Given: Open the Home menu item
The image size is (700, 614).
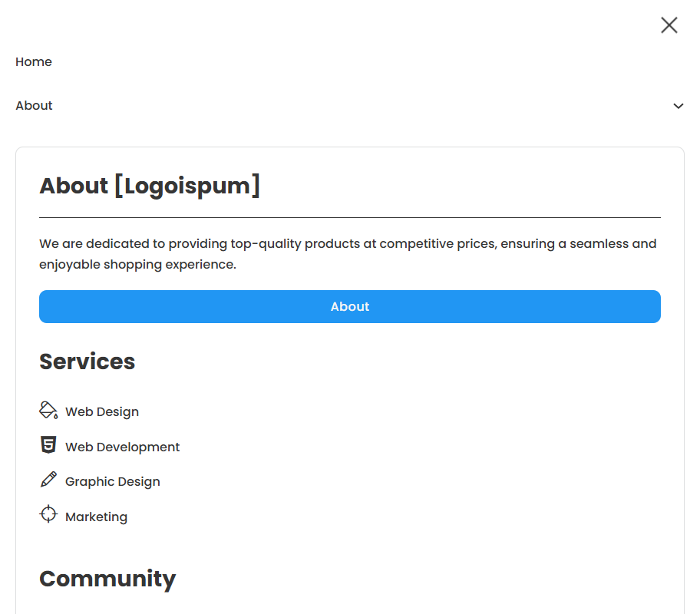Looking at the screenshot, I should point(34,62).
